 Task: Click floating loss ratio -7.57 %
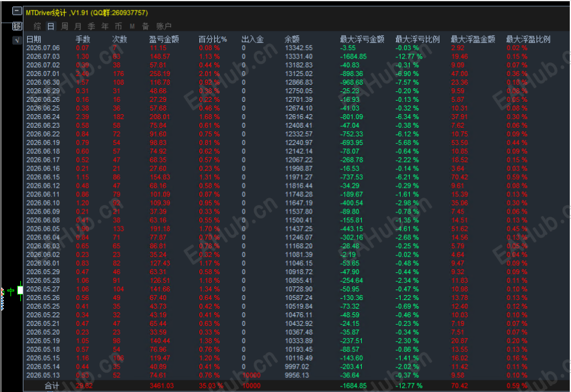[x=407, y=82]
